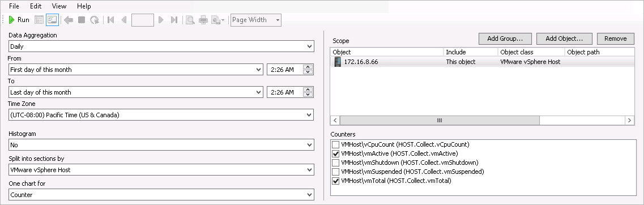Screen dimensions: 644x205
Task: Sort by the Object class column header
Action: coord(531,52)
